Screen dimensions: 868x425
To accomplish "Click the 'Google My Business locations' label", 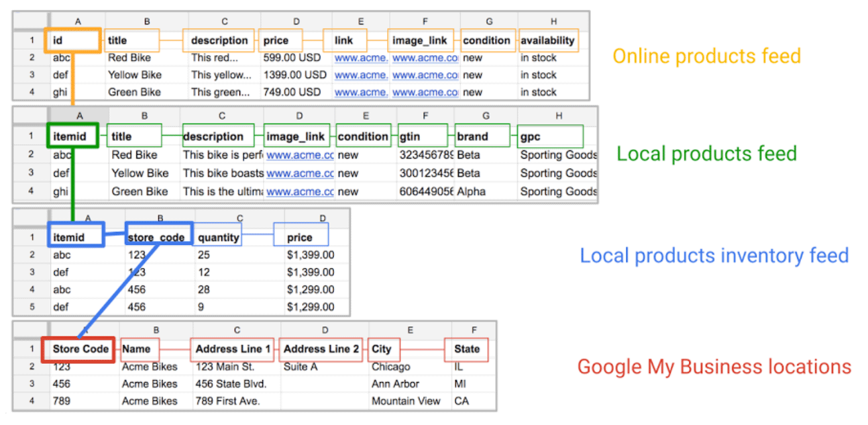I will pyautogui.click(x=714, y=367).
